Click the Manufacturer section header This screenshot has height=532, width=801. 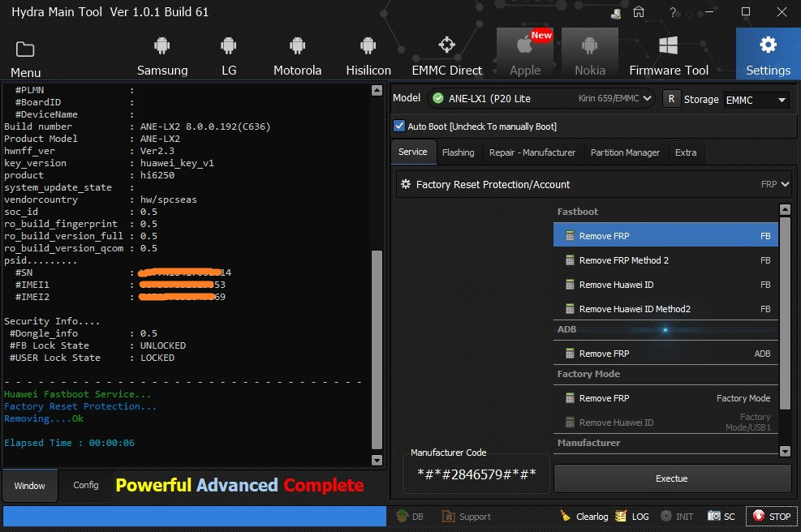point(665,443)
